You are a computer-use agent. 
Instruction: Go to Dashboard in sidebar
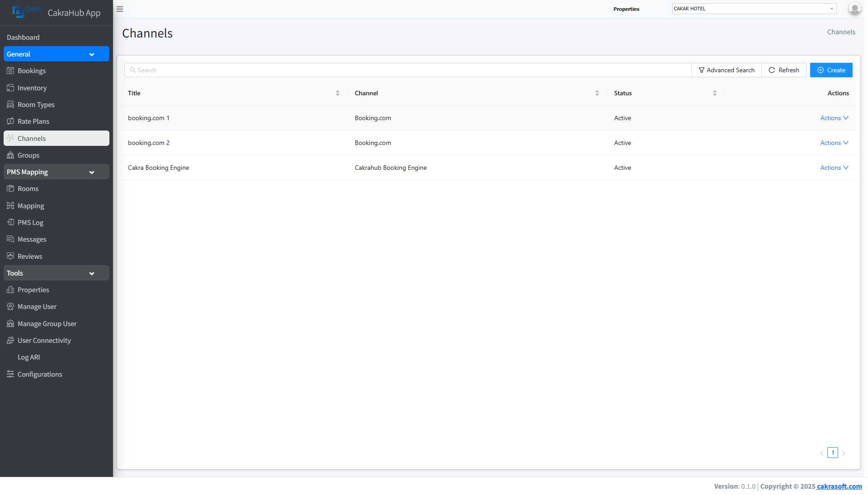(23, 37)
